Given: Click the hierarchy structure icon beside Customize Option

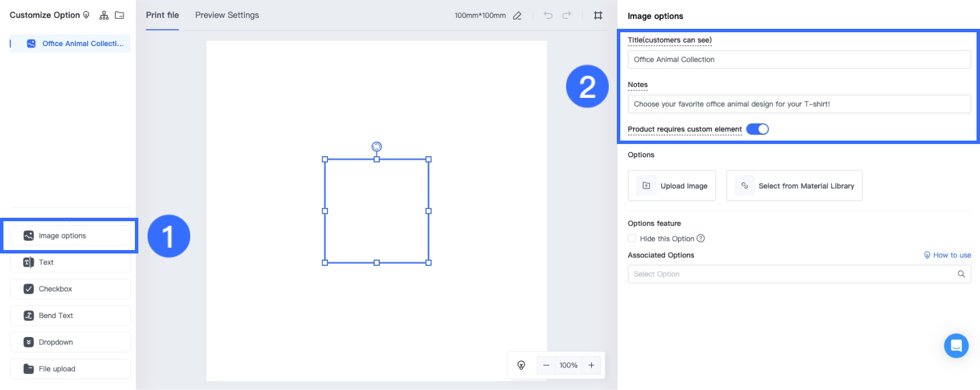Looking at the screenshot, I should [x=104, y=16].
